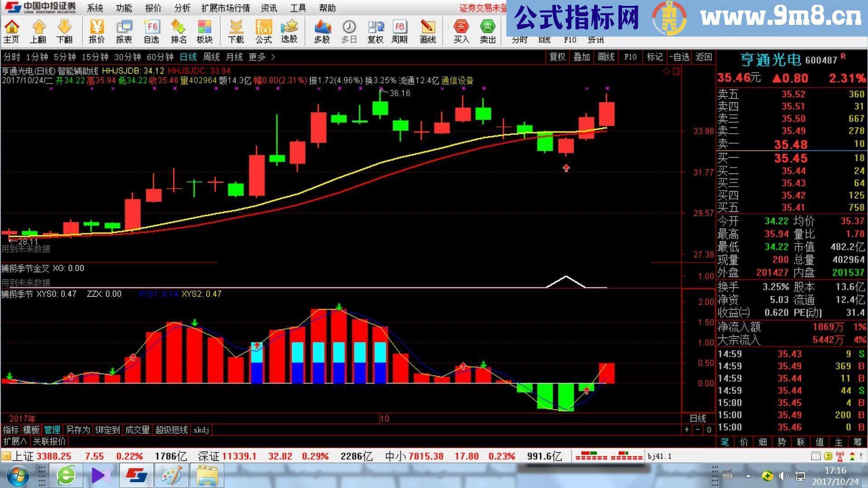
Task: Open the 多股 multi-stock view icon
Action: (x=322, y=32)
